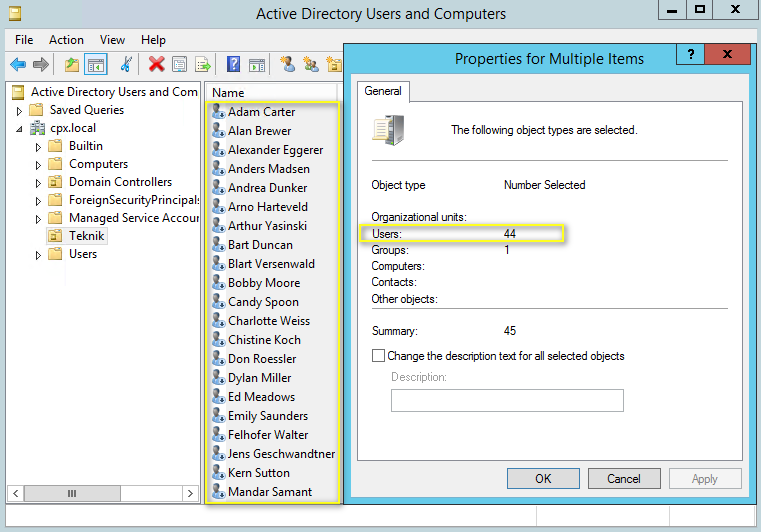Click the cpx.local domain icon
The width and height of the screenshot is (761, 532).
pyautogui.click(x=37, y=128)
